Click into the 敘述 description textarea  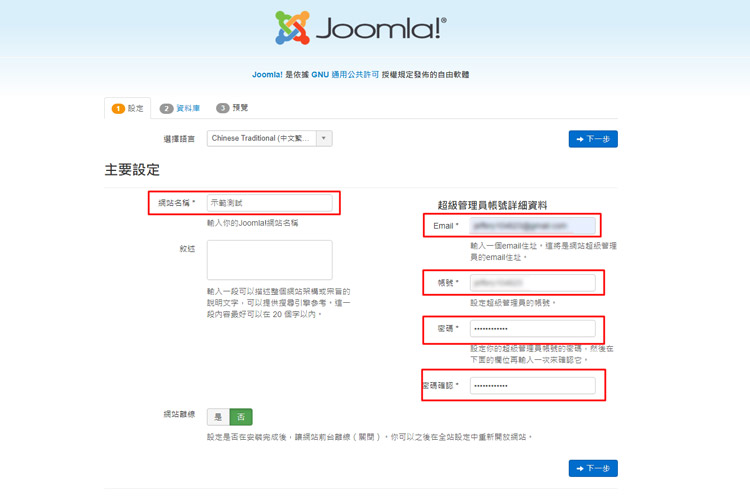[269, 260]
